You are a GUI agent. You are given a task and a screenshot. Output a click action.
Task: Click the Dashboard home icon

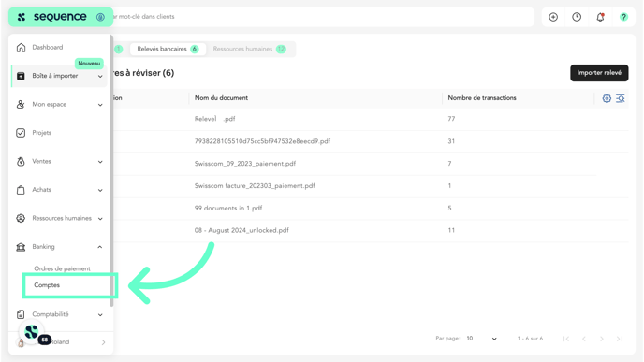[21, 47]
